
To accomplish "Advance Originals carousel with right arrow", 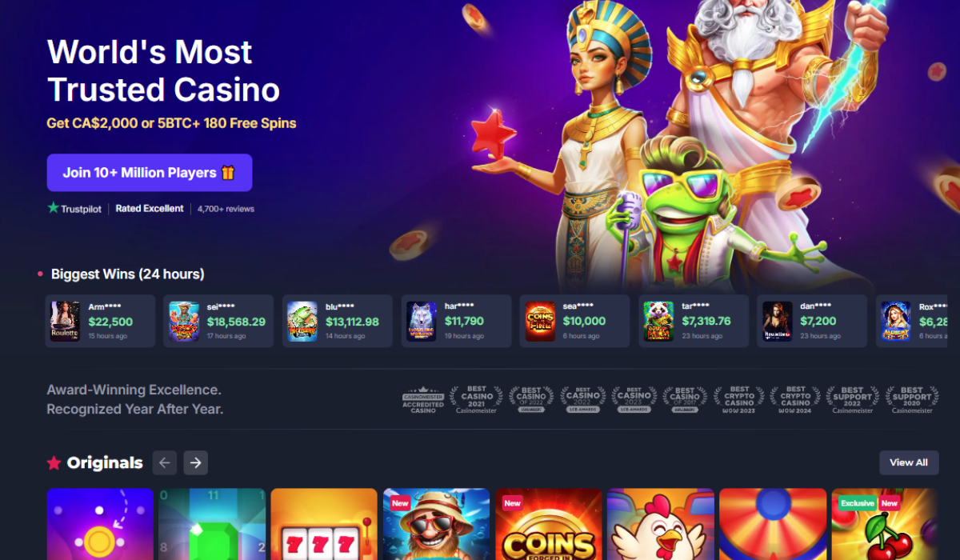I will pyautogui.click(x=195, y=462).
